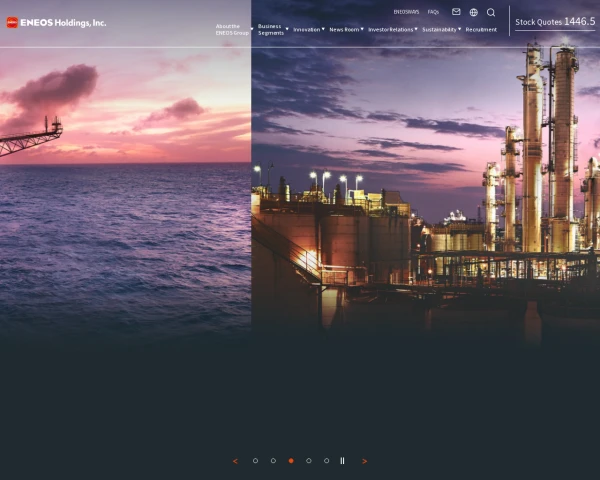
Task: View Stock Quotes price details
Action: click(x=554, y=21)
